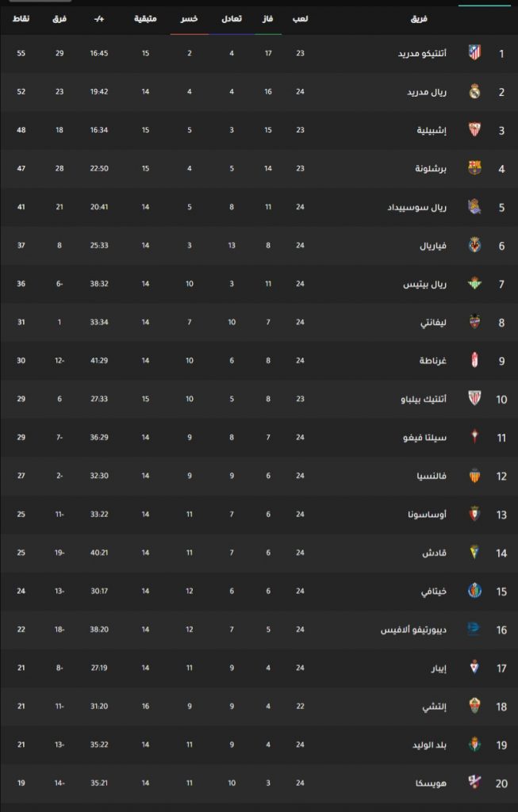Sort table by نقاط points column
The height and width of the screenshot is (812, 518).
(21, 19)
